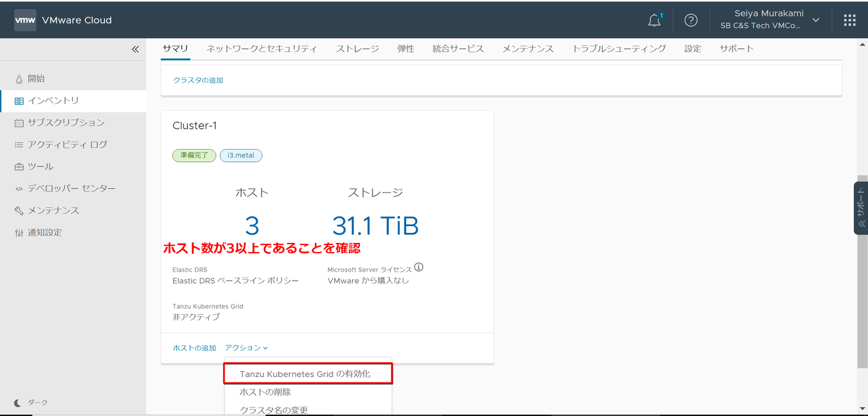Viewport: 868px width, 416px height.
Task: Open the サポート side panel tab
Action: (x=861, y=208)
